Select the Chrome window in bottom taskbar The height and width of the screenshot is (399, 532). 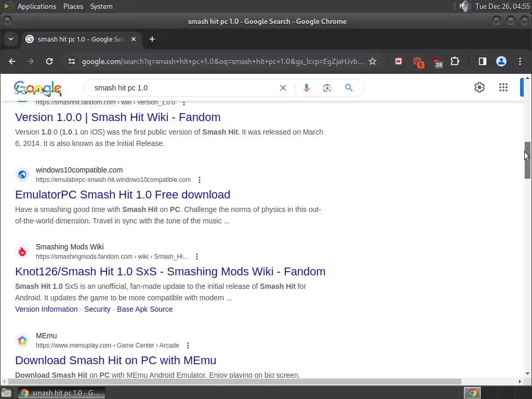[x=61, y=393]
